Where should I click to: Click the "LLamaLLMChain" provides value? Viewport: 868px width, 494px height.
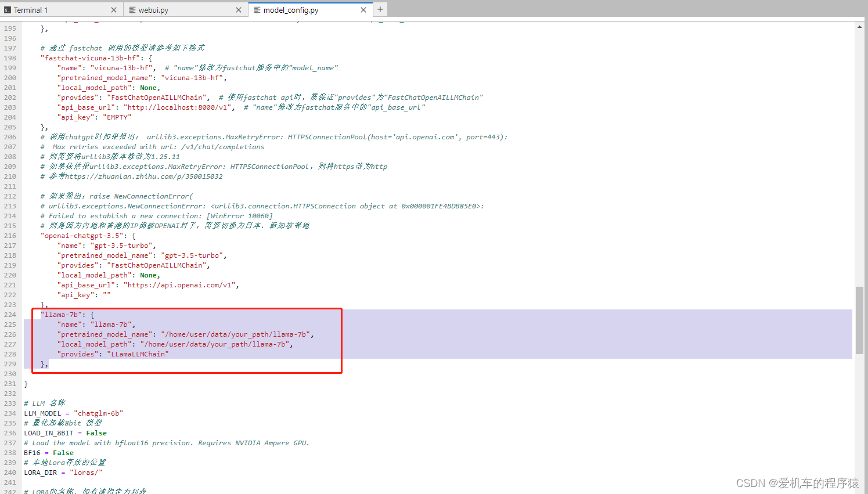coord(138,354)
